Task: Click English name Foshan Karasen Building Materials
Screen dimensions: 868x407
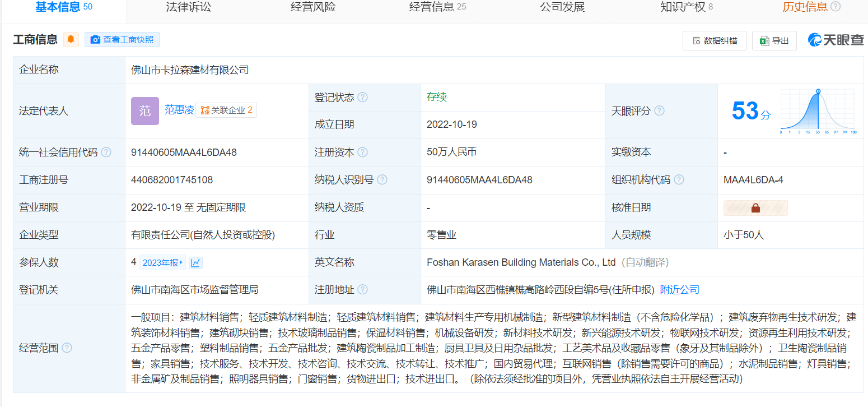Action: click(521, 262)
